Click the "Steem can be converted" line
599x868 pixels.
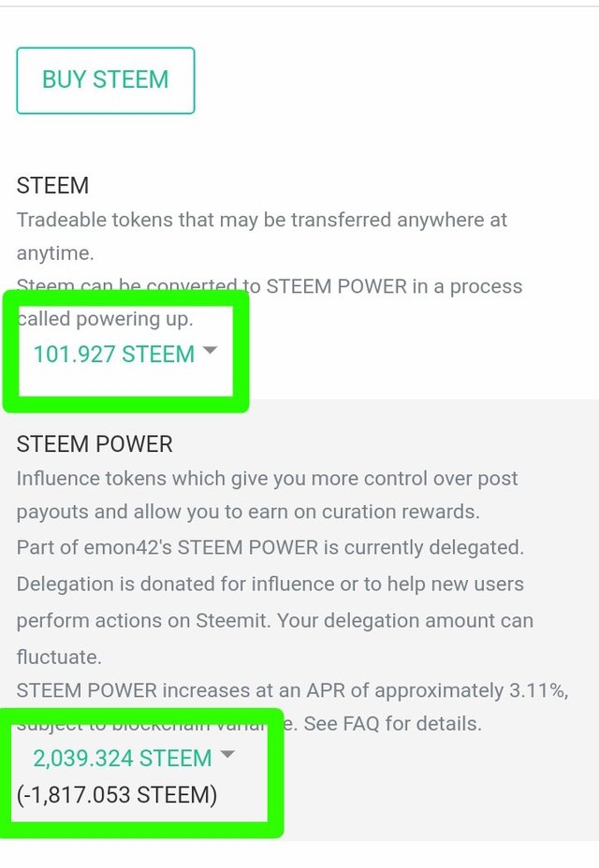(269, 286)
